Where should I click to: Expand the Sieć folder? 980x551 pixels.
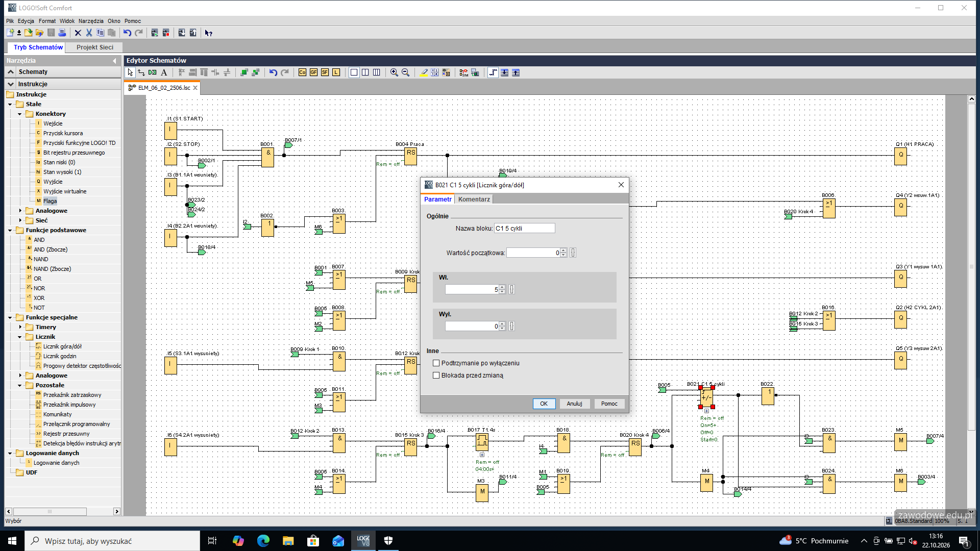[20, 220]
